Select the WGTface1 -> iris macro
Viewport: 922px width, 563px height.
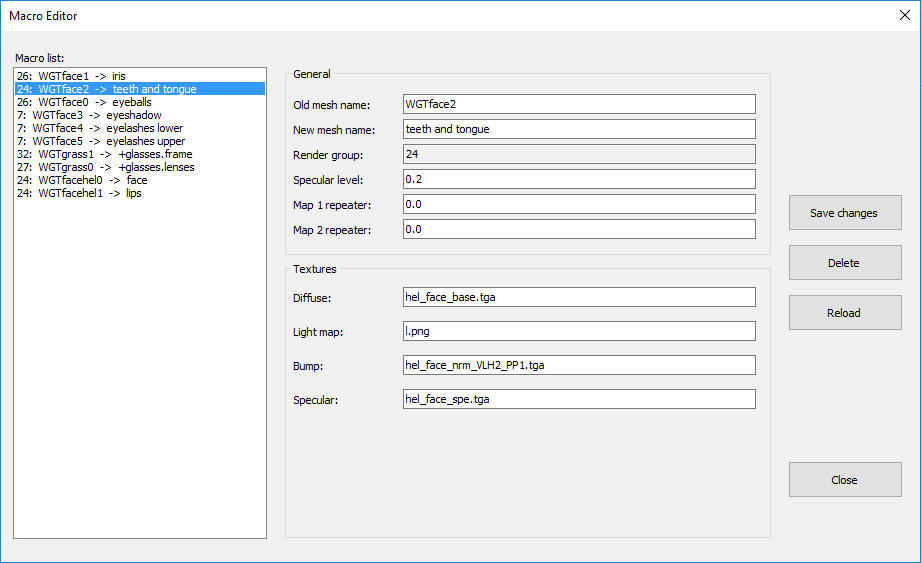point(140,76)
